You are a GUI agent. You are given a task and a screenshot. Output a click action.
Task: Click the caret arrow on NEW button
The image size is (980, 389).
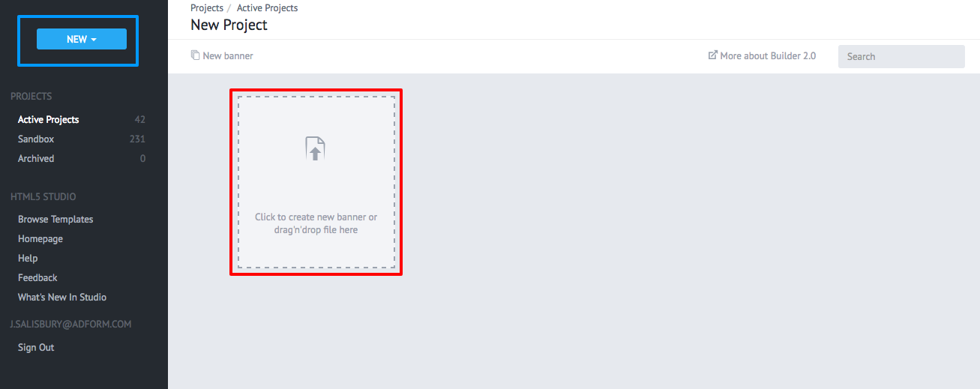(94, 40)
